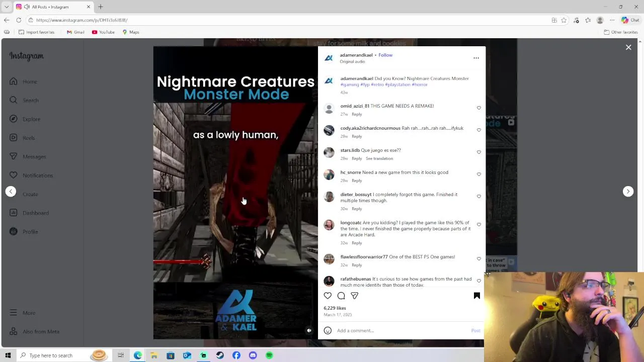Follow adamerandkael account
This screenshot has height=362, width=644.
click(x=385, y=55)
